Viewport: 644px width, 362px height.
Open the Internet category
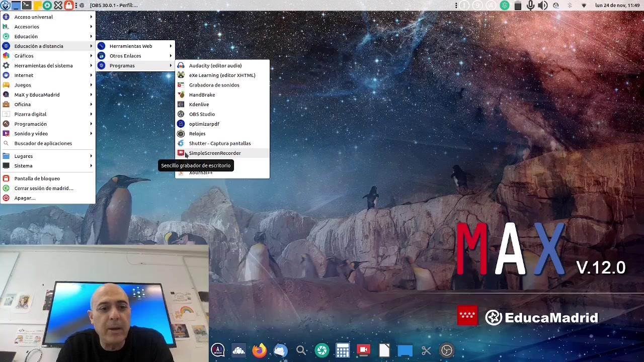click(48, 75)
